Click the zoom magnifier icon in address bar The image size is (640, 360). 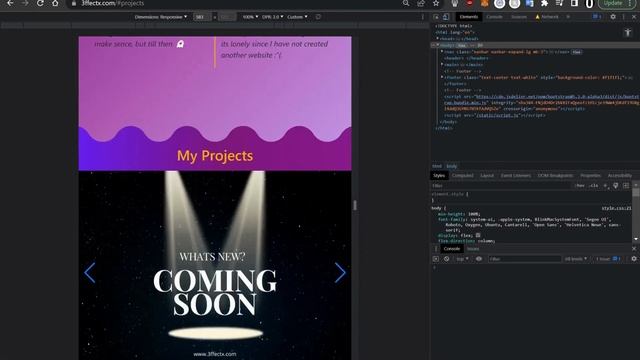[x=406, y=3]
